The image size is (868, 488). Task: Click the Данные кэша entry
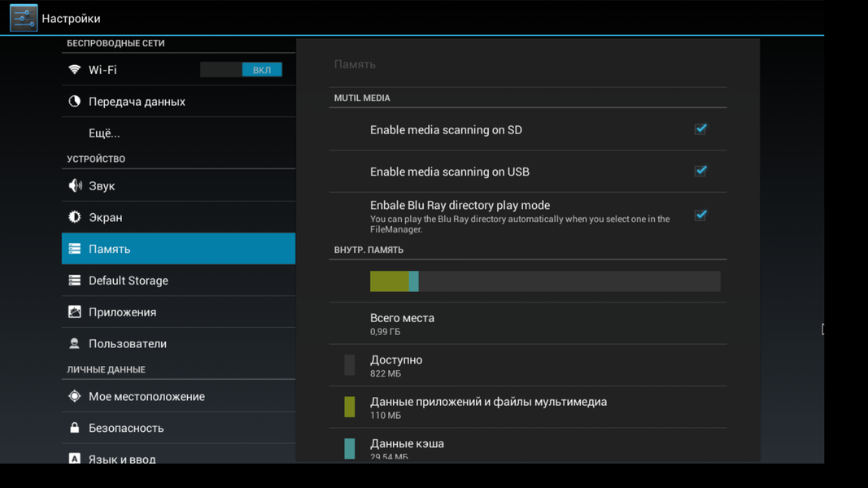coord(407,447)
